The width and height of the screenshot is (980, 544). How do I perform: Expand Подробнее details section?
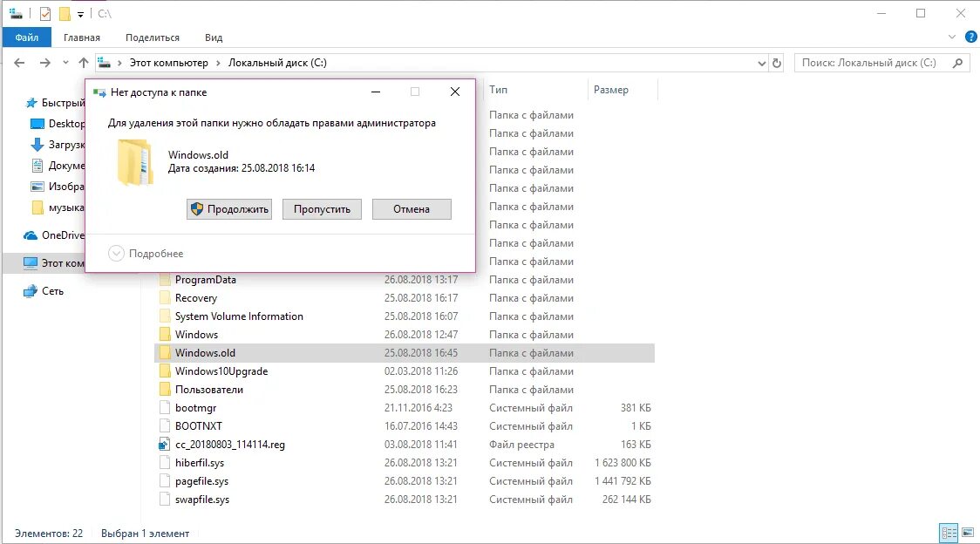point(146,253)
